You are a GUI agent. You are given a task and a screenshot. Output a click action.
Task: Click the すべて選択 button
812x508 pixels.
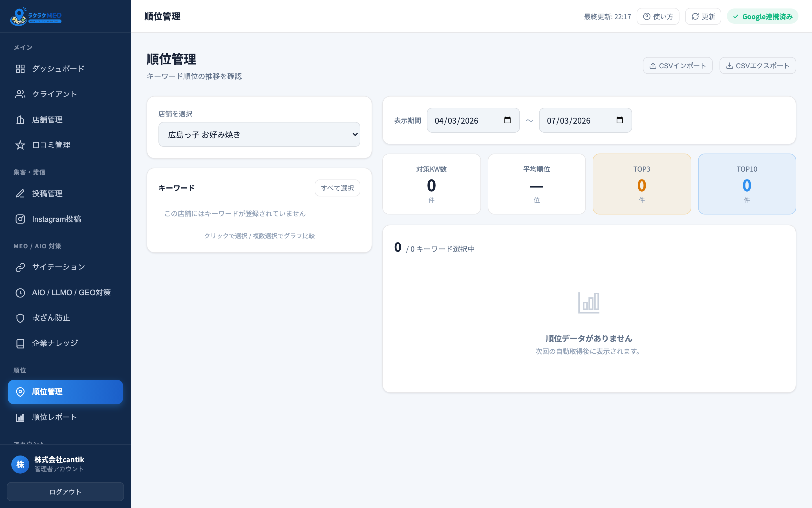pos(337,188)
